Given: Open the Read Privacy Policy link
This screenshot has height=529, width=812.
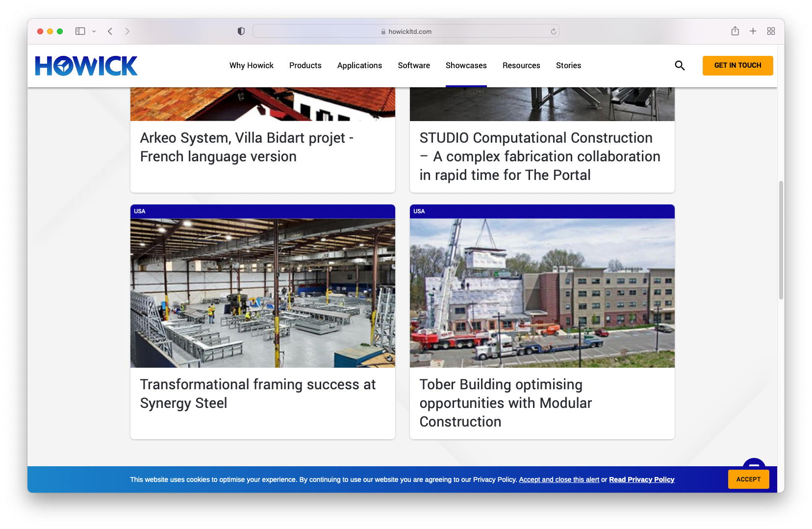Looking at the screenshot, I should (641, 479).
